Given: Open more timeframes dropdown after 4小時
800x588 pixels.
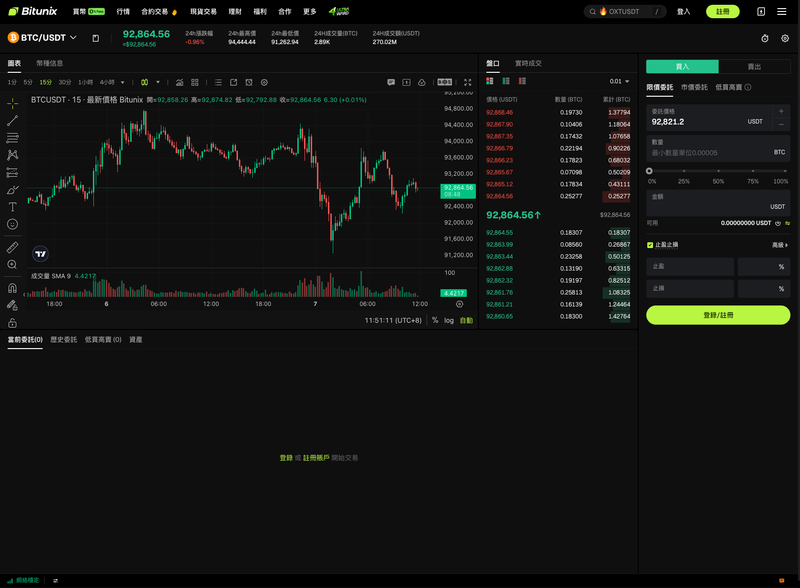Looking at the screenshot, I should (122, 82).
